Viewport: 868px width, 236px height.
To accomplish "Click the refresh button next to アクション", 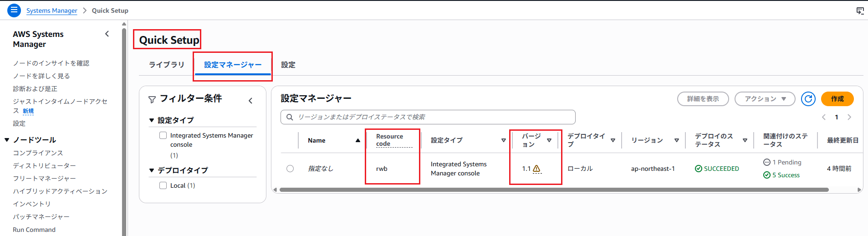I will (808, 99).
